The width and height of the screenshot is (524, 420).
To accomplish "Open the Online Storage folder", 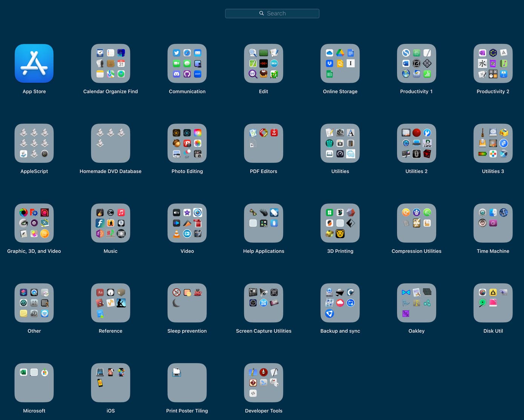I will [340, 63].
